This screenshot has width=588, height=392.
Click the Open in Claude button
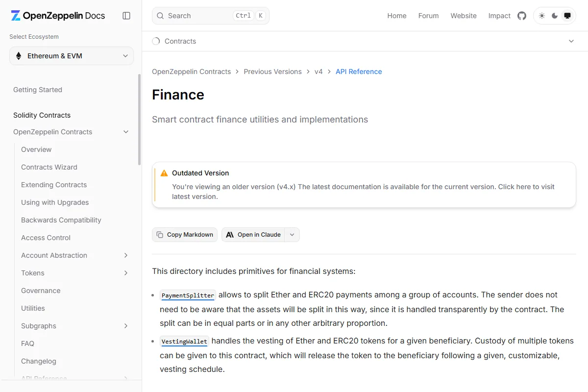click(253, 235)
